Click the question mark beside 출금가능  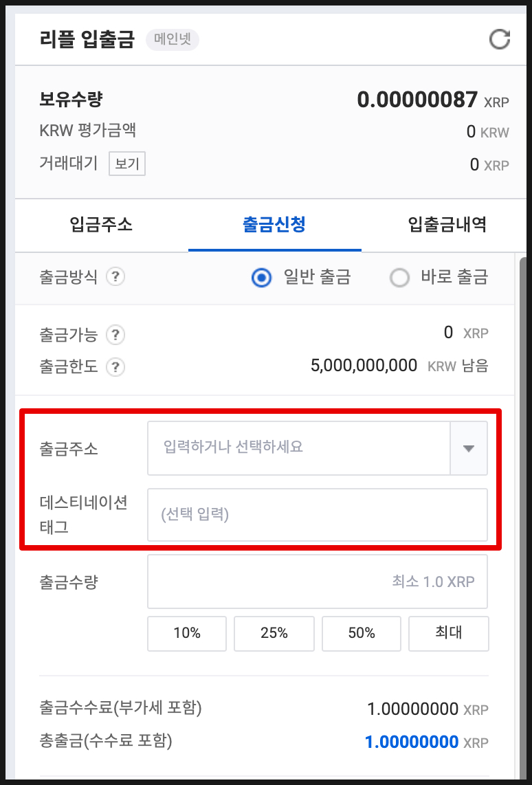tap(115, 335)
